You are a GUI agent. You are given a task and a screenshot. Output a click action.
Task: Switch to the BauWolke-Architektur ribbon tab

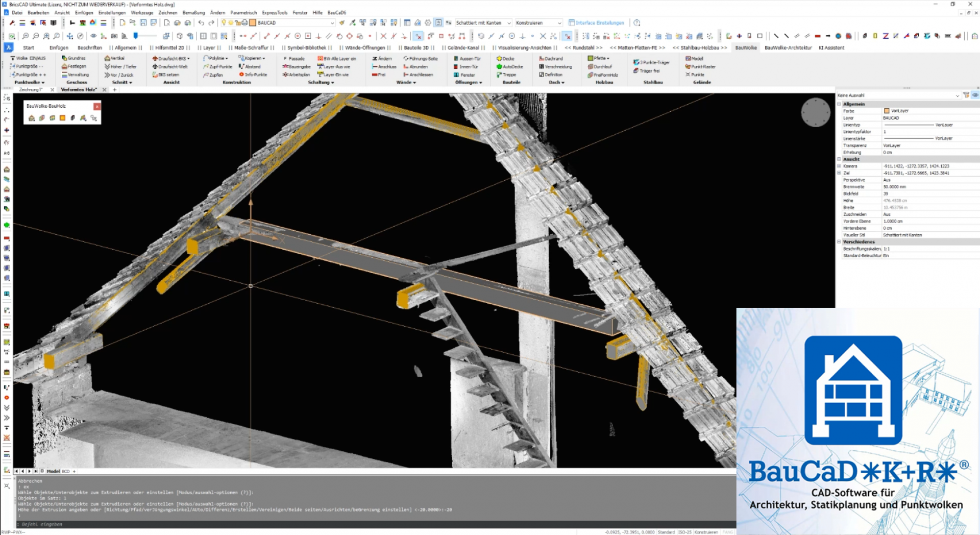tap(788, 47)
